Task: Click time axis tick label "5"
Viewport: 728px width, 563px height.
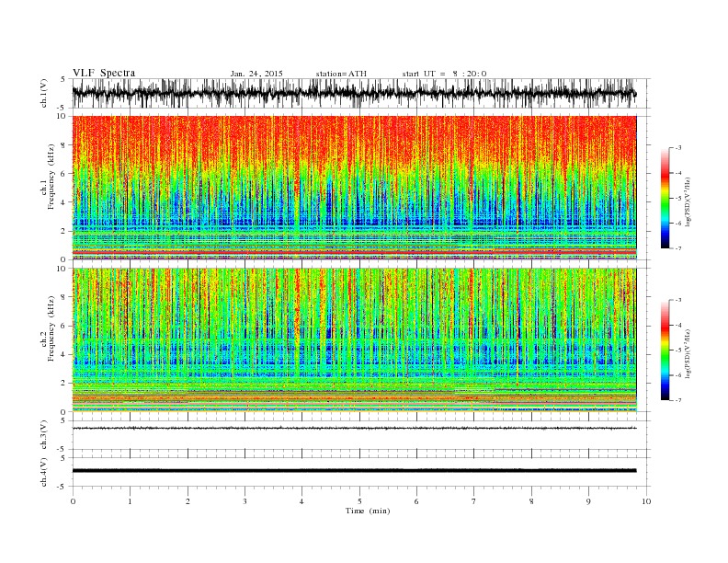Action: (x=359, y=501)
